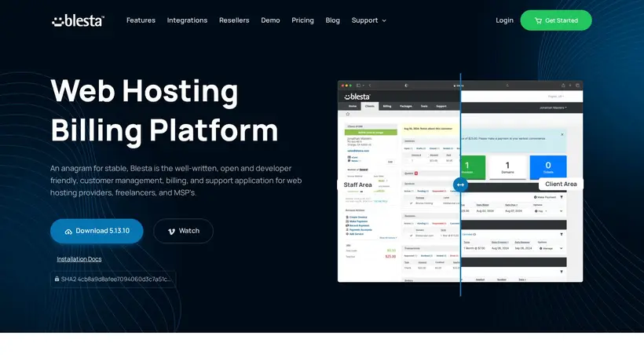Screen dimensions: 644x362
Task: Click the Download 5.13.10 button
Action: (97, 231)
